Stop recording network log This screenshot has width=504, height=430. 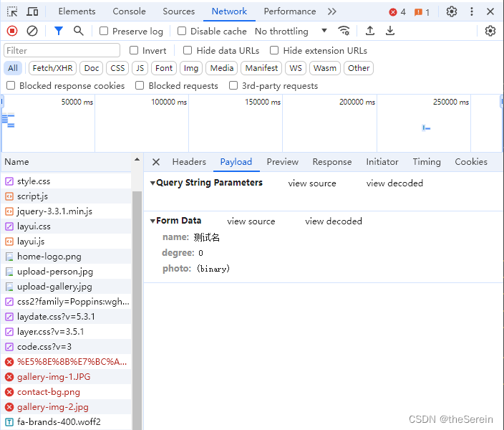click(x=12, y=32)
